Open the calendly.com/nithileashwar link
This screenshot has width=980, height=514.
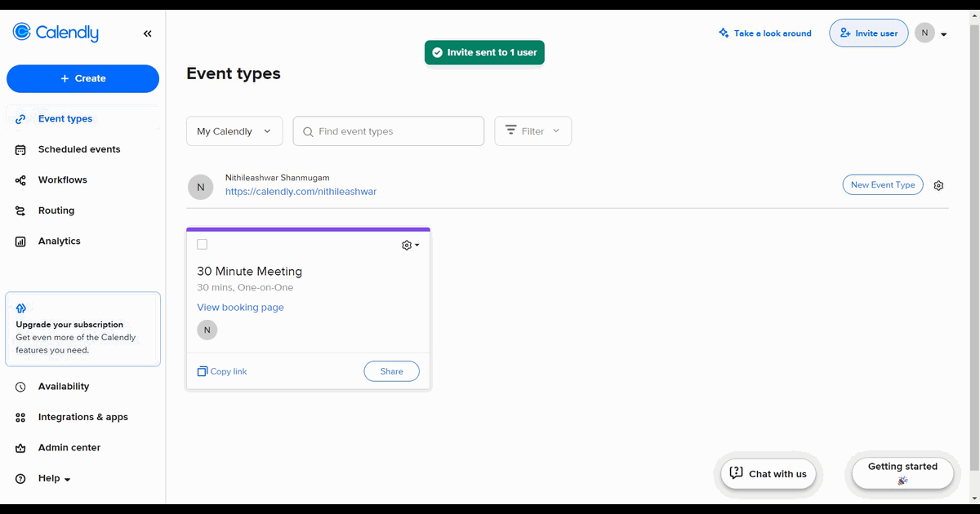[301, 192]
